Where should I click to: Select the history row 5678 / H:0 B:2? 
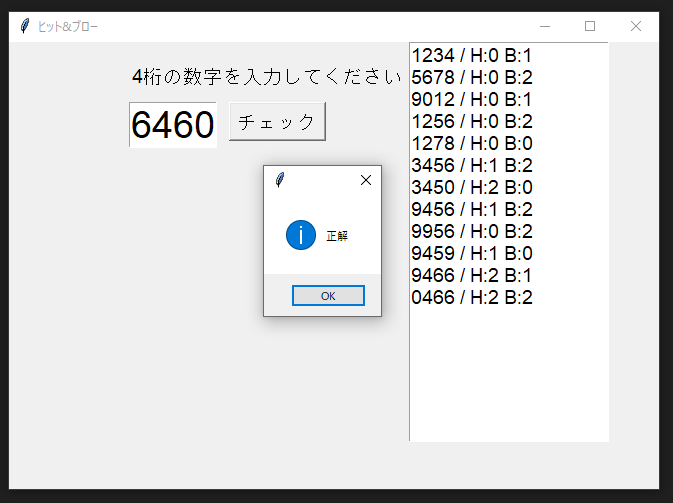point(471,77)
